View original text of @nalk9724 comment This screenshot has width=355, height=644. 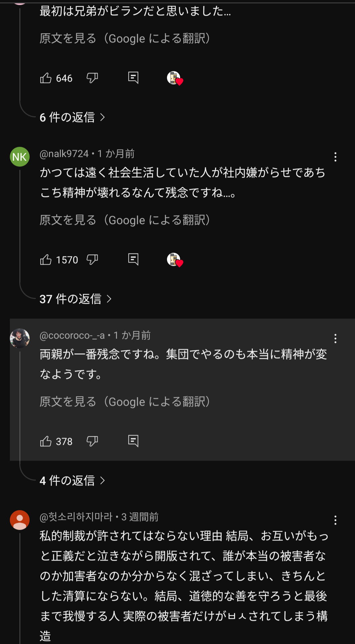tap(125, 220)
